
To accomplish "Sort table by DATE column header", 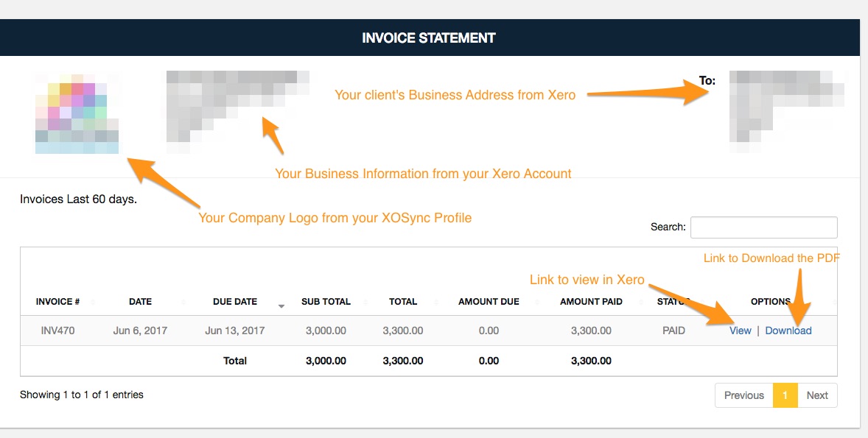I will [140, 302].
